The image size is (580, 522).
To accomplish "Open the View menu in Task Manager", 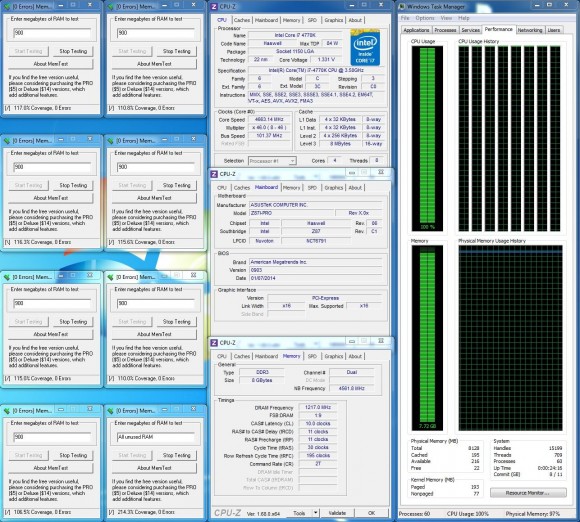I will pyautogui.click(x=446, y=18).
